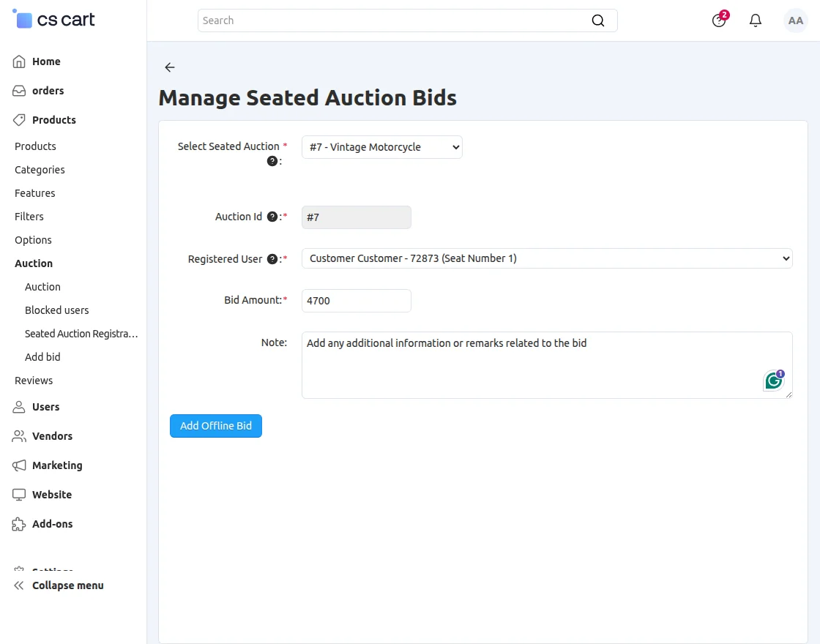This screenshot has height=644, width=820.
Task: Go to Categories
Action: [40, 170]
